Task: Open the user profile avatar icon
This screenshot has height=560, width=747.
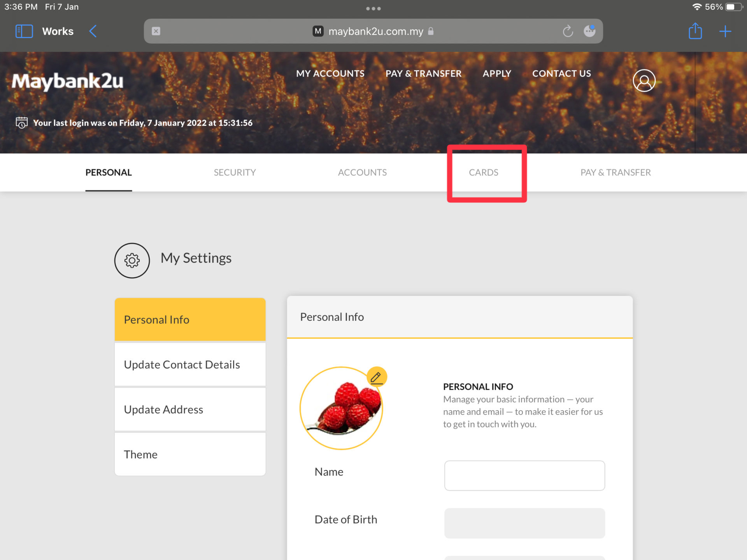Action: click(644, 80)
